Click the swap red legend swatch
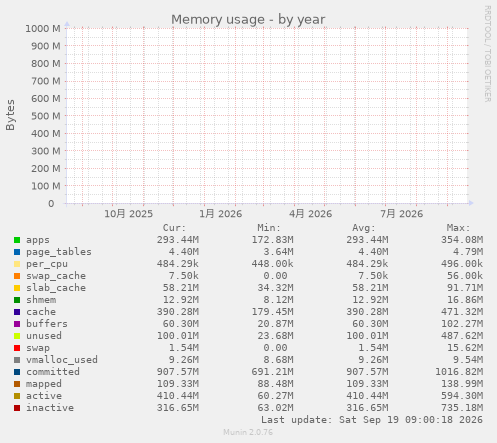The width and height of the screenshot is (497, 443). pos(17,348)
